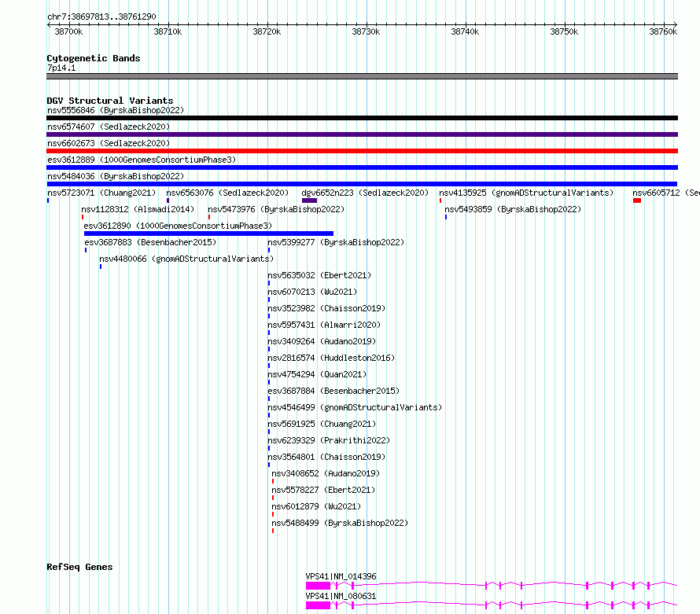Viewport: 700px width, 614px height.
Task: Click the red nsv6605712 variant block
Action: 637,200
